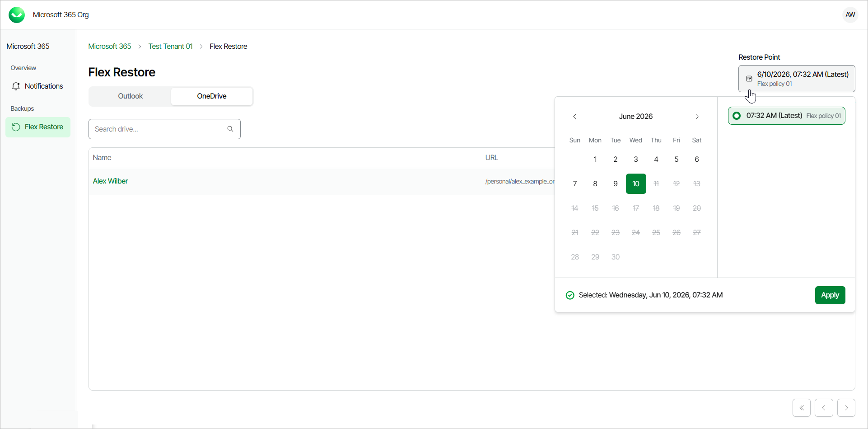
Task: Select June 7 in the calendar
Action: (575, 184)
